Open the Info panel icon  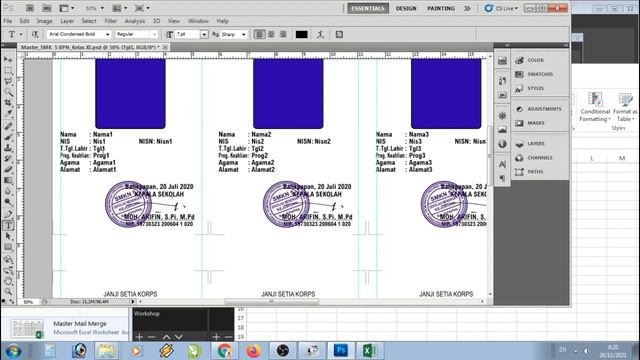[502, 144]
